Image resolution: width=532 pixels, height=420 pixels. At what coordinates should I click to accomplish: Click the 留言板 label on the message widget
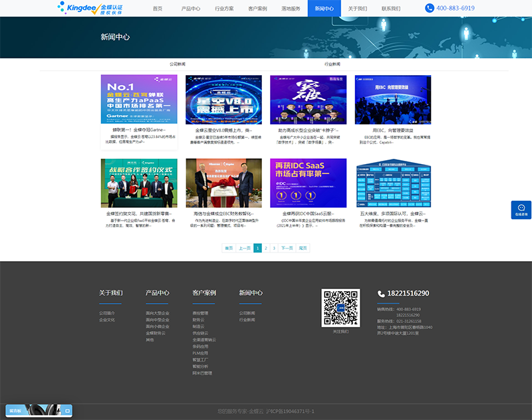click(x=15, y=411)
